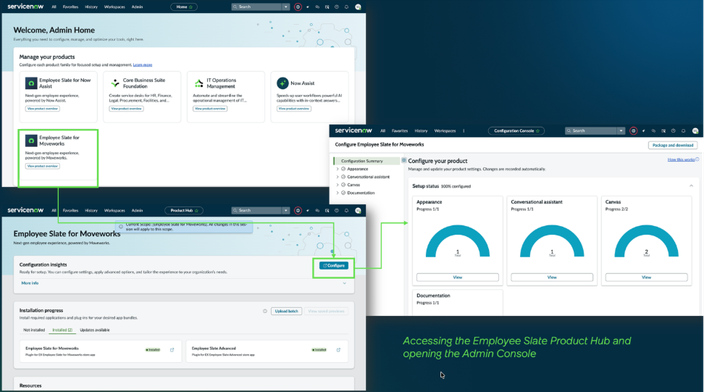The height and width of the screenshot is (392, 704).
Task: Open the Favorites menu in Configuration Console window
Action: click(400, 131)
